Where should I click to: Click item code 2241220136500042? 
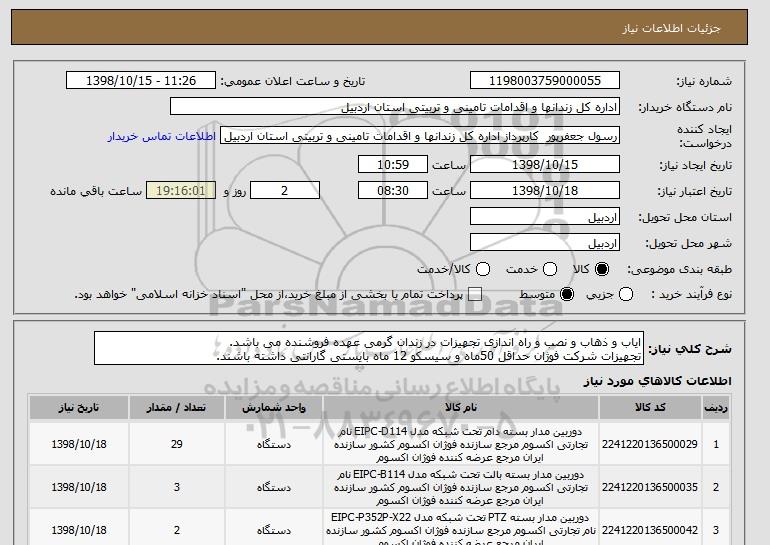click(x=650, y=530)
